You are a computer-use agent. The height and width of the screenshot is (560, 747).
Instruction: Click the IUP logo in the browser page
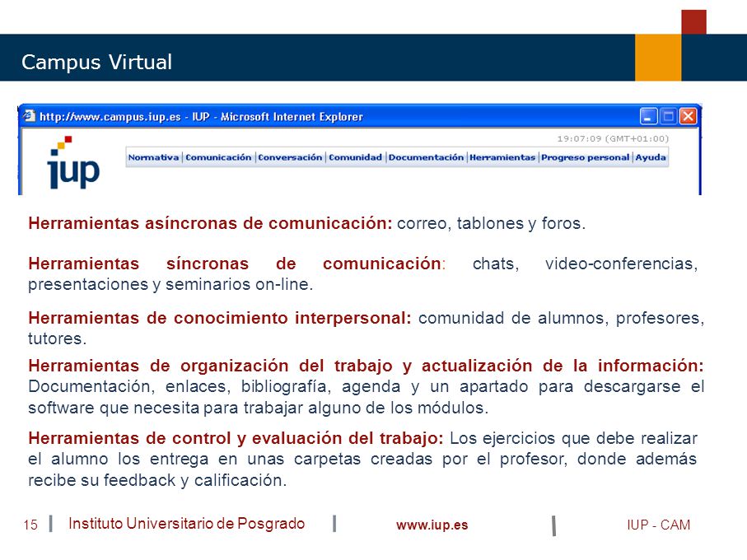click(73, 163)
